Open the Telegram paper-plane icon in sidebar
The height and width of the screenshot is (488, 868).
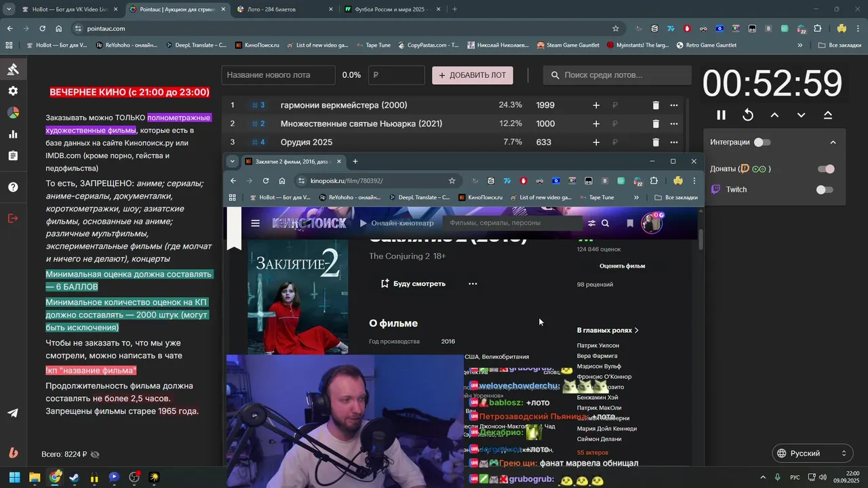tap(13, 413)
